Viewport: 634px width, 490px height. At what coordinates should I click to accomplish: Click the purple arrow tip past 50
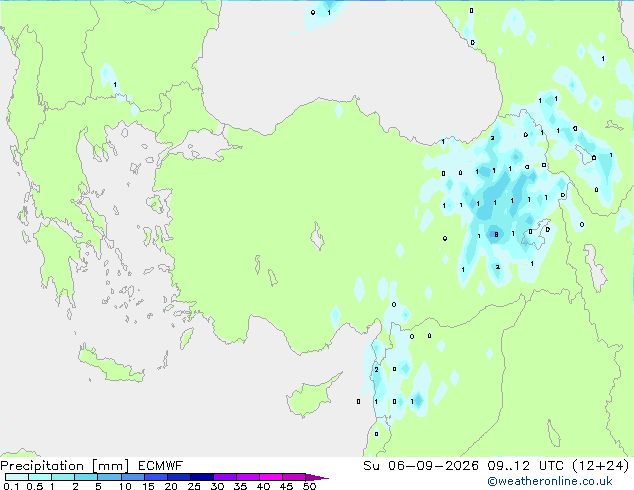317,477
